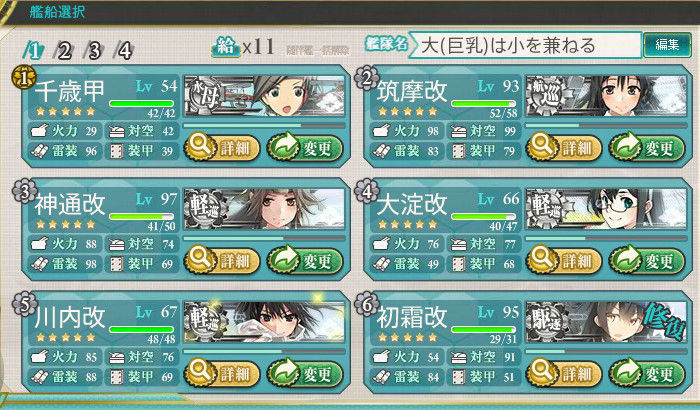Image resolution: width=700 pixels, height=410 pixels.
Task: Click the 給 supply icon
Action: coord(226,46)
